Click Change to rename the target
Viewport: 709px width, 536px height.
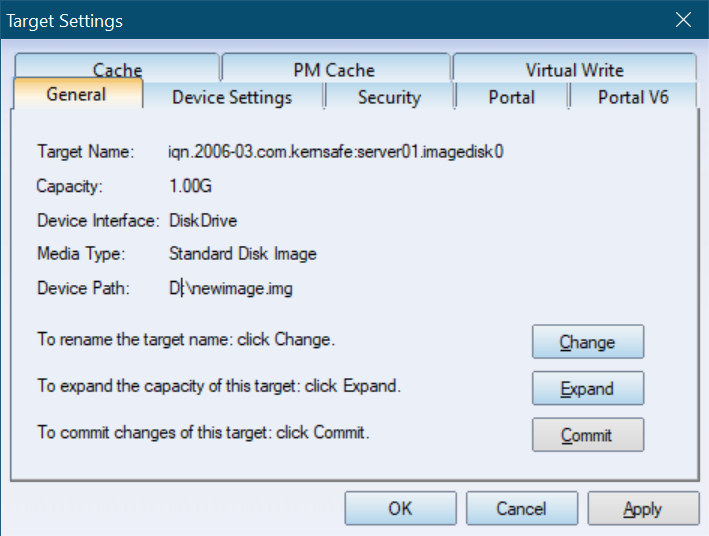point(588,342)
